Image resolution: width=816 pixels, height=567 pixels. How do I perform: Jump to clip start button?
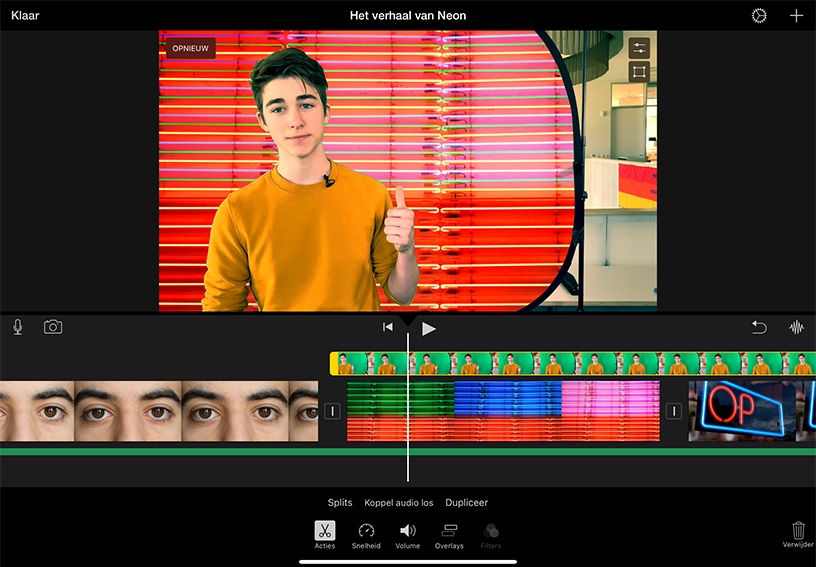(x=388, y=327)
